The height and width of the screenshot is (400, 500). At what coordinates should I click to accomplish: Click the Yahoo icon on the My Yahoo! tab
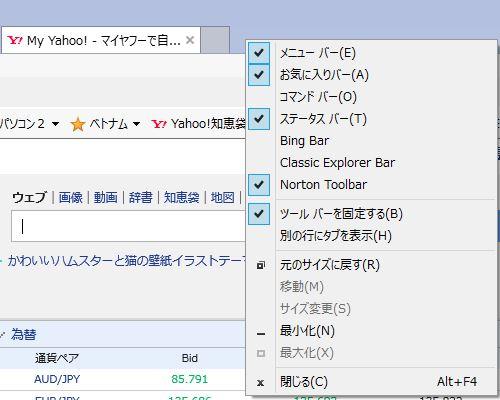[x=15, y=41]
